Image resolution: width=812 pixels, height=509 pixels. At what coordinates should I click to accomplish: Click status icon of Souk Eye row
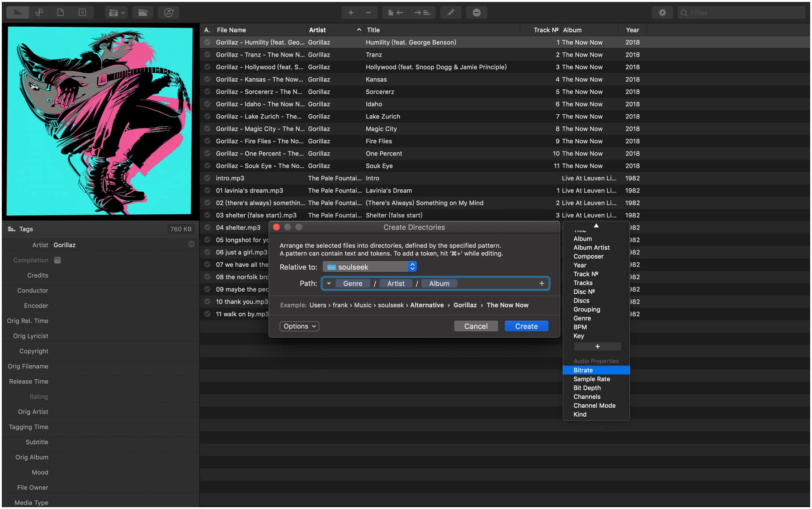pos(207,166)
